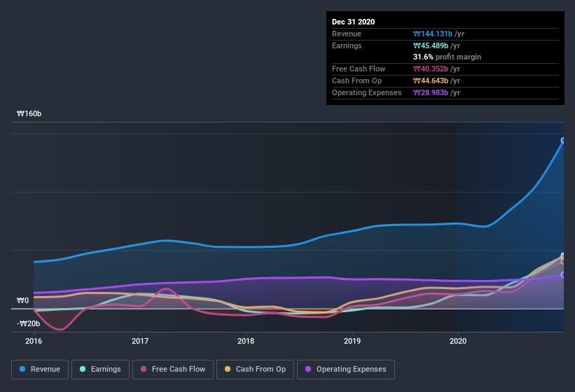575x392 pixels.
Task: Click the ₩160b y-axis label
Action: [x=29, y=113]
